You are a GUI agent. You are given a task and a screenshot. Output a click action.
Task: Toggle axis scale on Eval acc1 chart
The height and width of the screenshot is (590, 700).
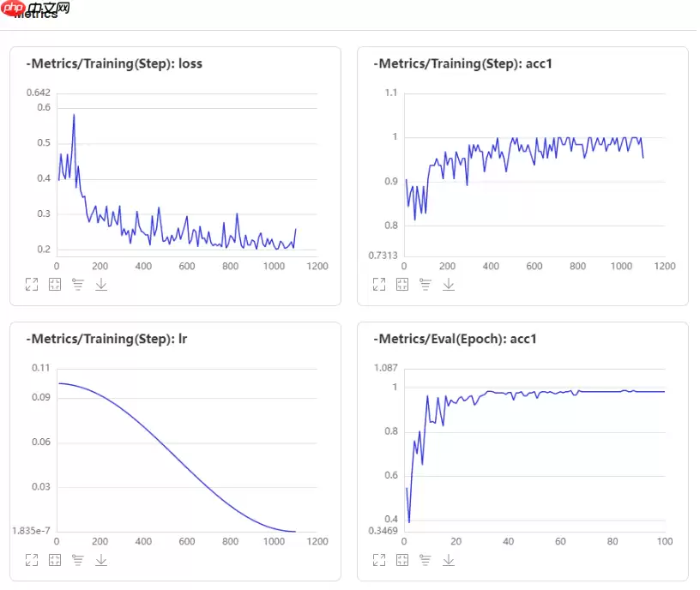425,560
